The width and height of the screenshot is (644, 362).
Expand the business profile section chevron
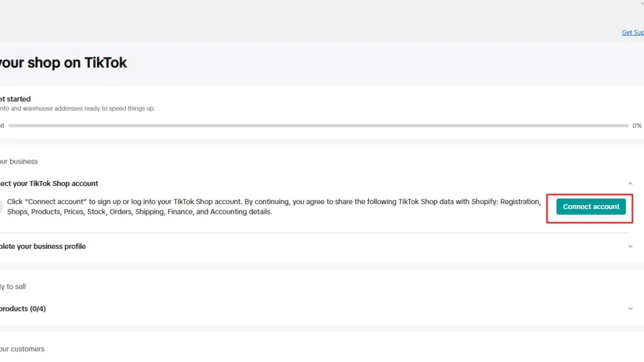pyautogui.click(x=630, y=246)
